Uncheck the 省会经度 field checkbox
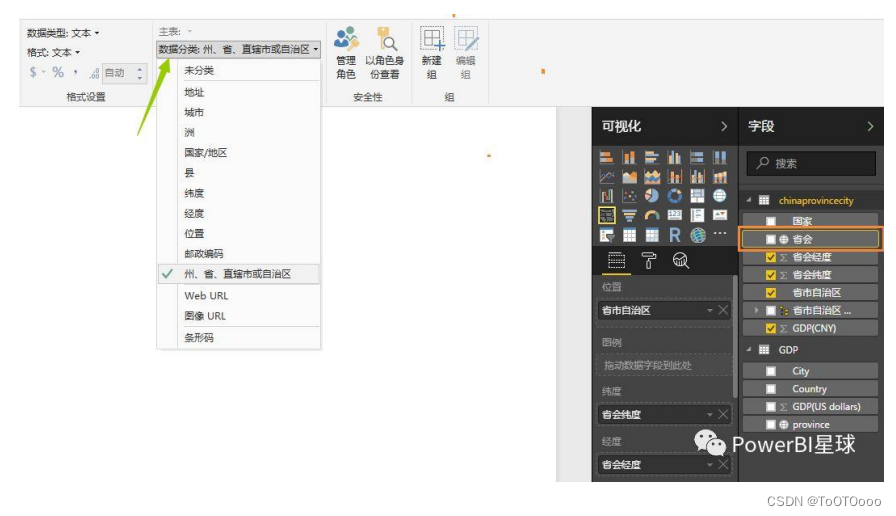This screenshot has width=896, height=516. [x=771, y=257]
